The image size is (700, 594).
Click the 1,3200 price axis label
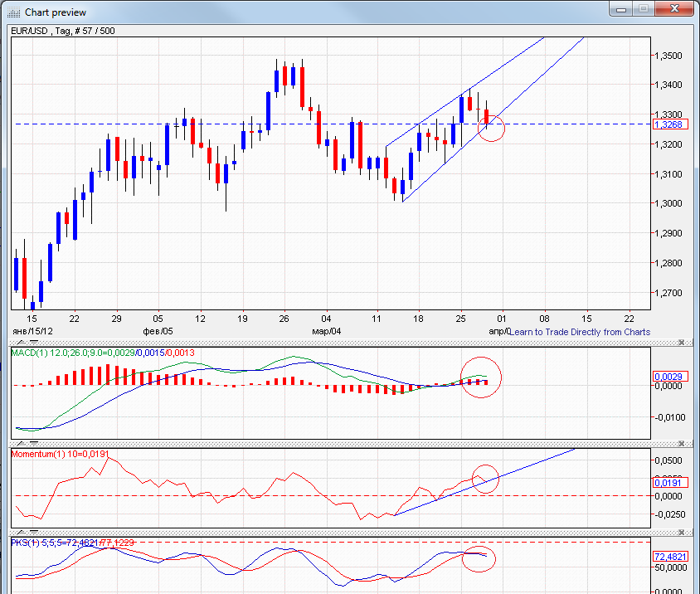[x=668, y=144]
